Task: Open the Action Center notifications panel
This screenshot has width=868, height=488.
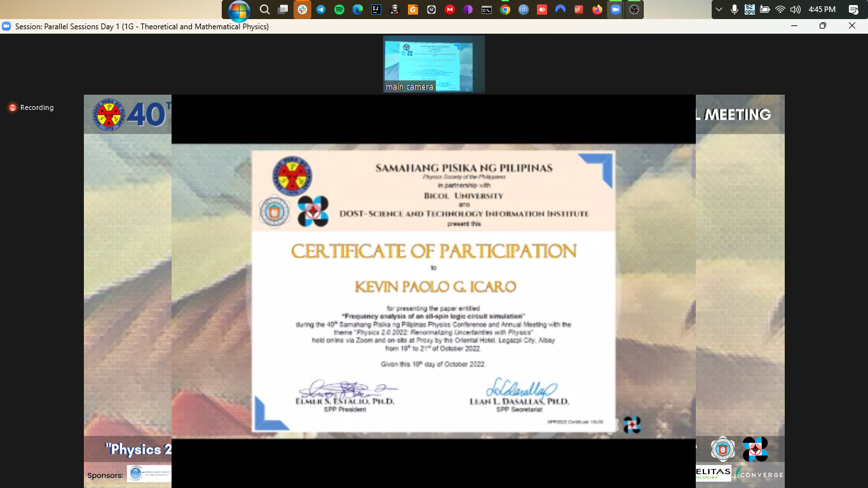Action: (854, 10)
